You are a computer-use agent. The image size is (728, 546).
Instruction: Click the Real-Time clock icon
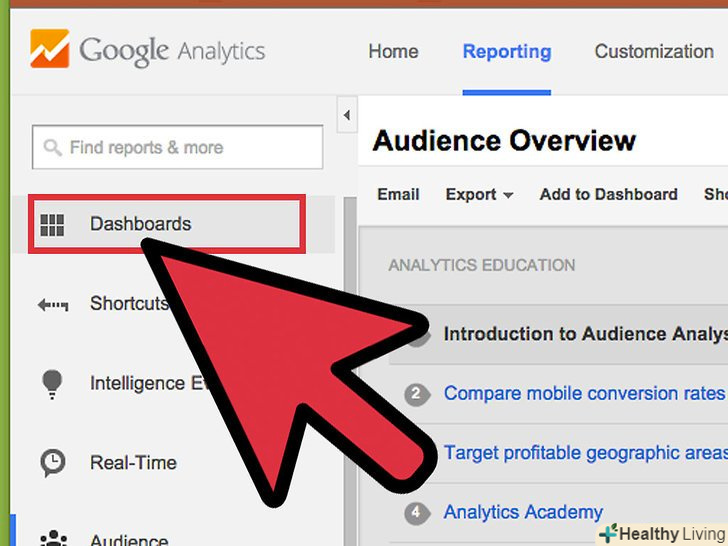click(52, 463)
